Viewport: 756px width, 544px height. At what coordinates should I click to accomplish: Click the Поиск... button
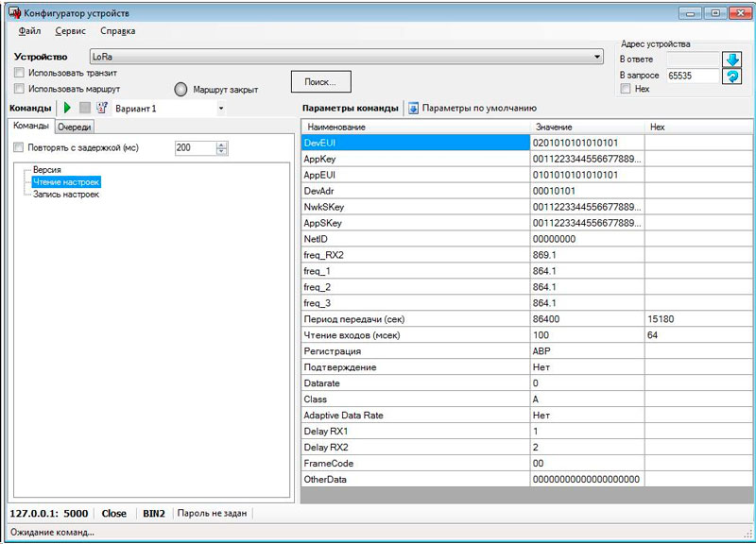pyautogui.click(x=321, y=82)
